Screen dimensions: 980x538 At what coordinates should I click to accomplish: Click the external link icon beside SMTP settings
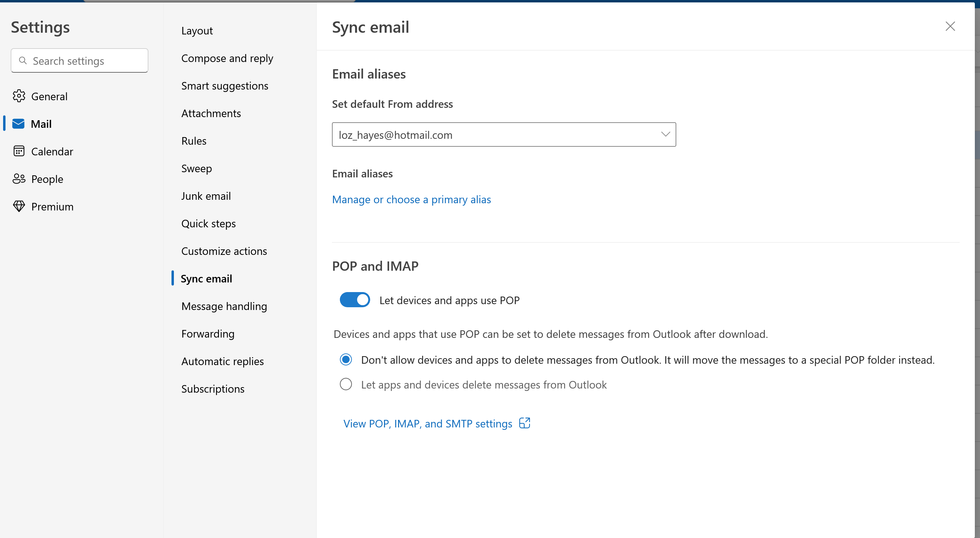click(x=525, y=423)
